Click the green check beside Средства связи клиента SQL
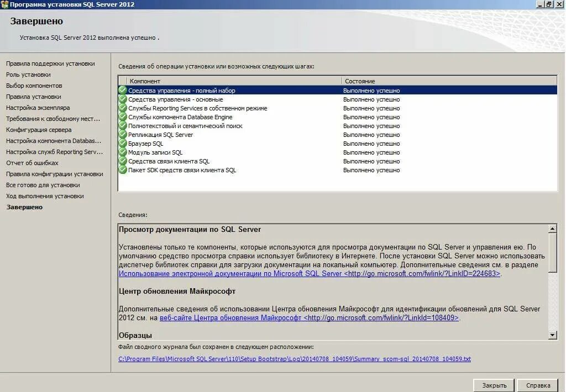This screenshot has height=392, width=566. tap(123, 161)
